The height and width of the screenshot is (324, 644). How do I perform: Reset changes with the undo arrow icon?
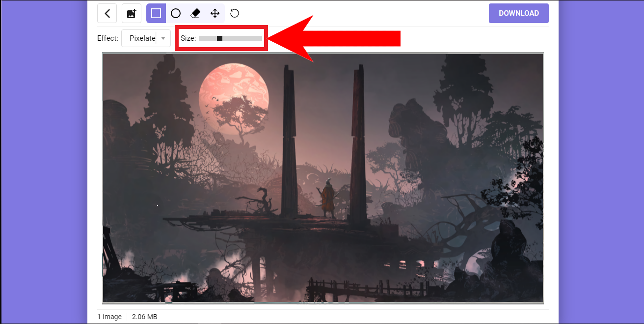point(235,13)
